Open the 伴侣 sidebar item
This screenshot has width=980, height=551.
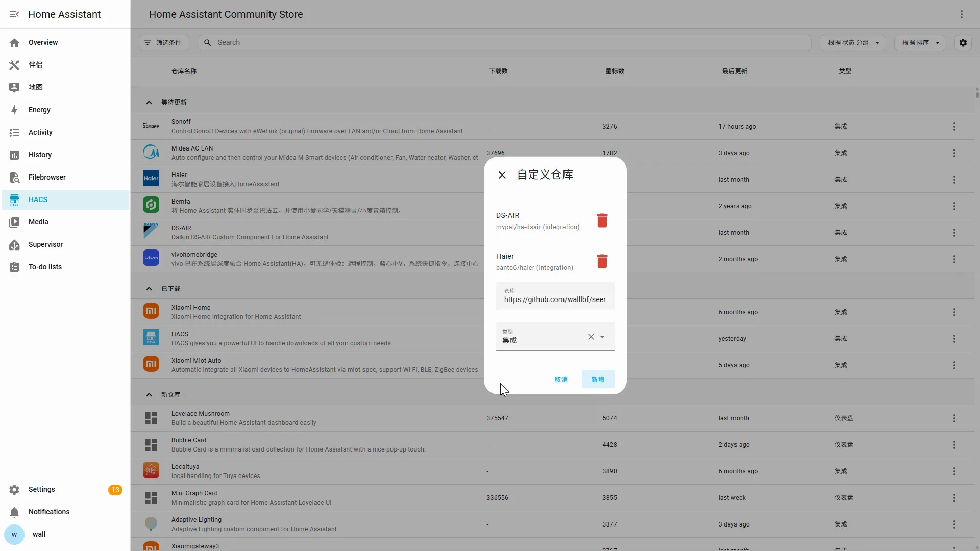(x=65, y=65)
